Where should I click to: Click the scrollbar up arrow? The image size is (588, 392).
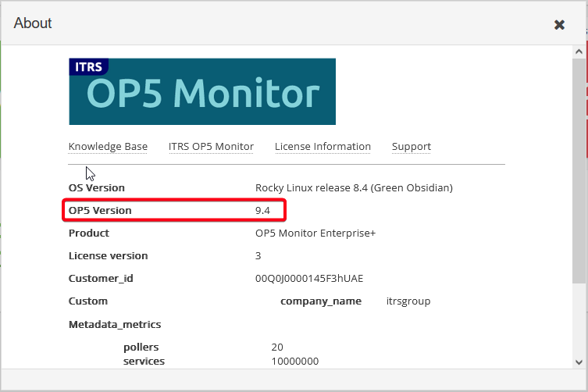pos(579,52)
